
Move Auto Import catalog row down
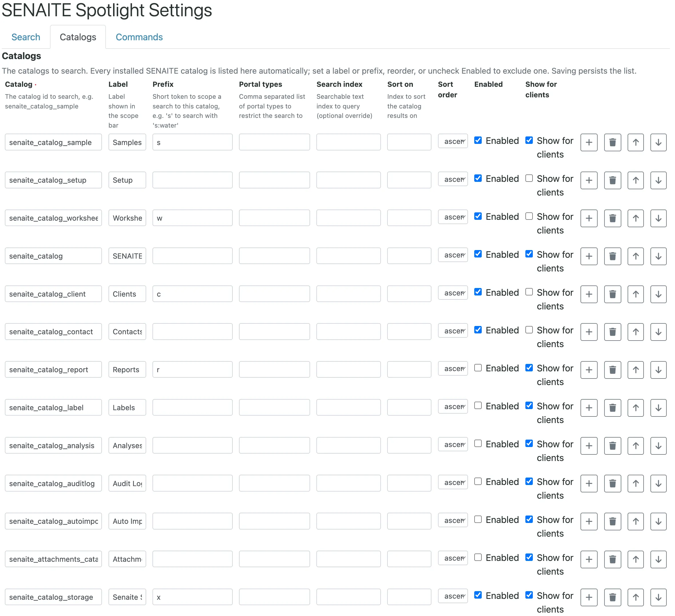[658, 521]
